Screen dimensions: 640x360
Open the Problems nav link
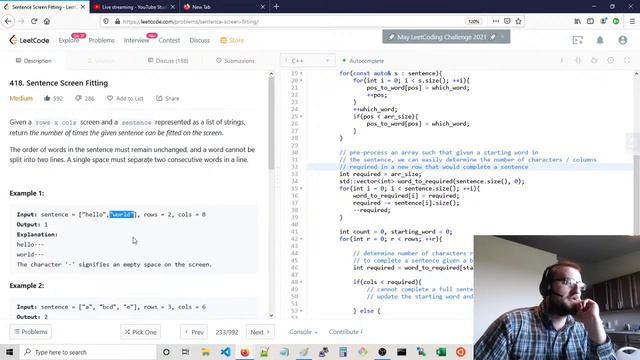pos(101,40)
